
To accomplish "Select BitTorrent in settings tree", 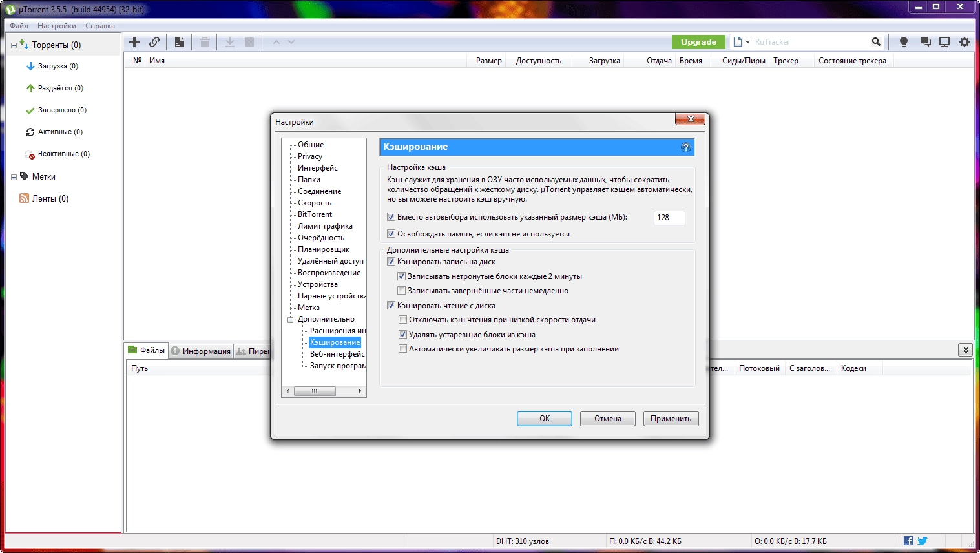I will (315, 214).
